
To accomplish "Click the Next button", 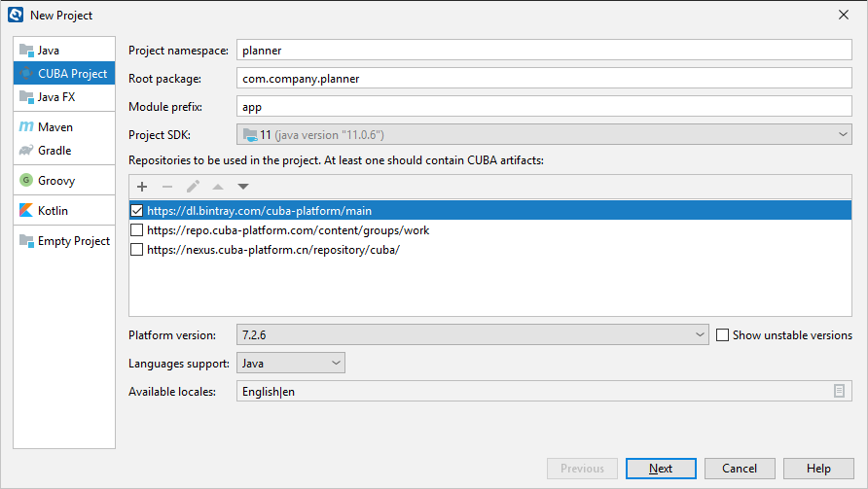I will (661, 469).
